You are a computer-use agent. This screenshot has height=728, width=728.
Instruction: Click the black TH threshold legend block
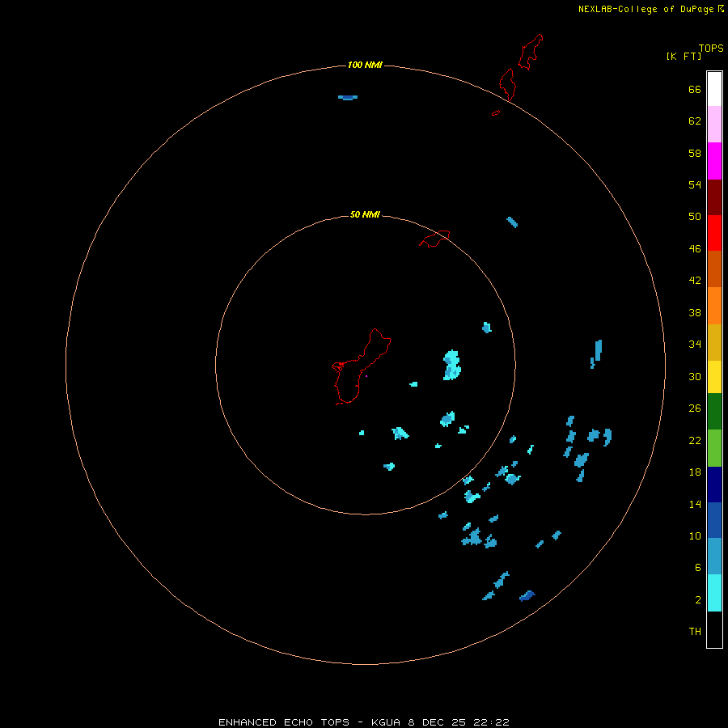coord(714,629)
